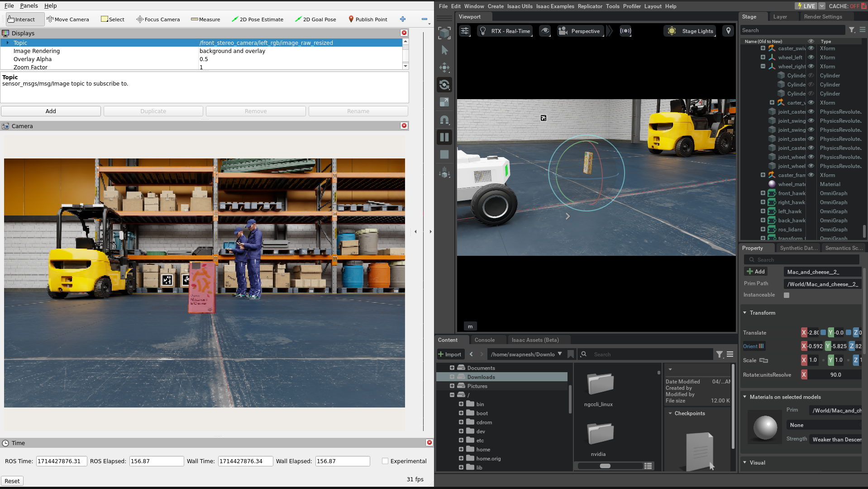The height and width of the screenshot is (489, 868).
Task: Toggle the Instanceable checkbox
Action: coord(787,295)
